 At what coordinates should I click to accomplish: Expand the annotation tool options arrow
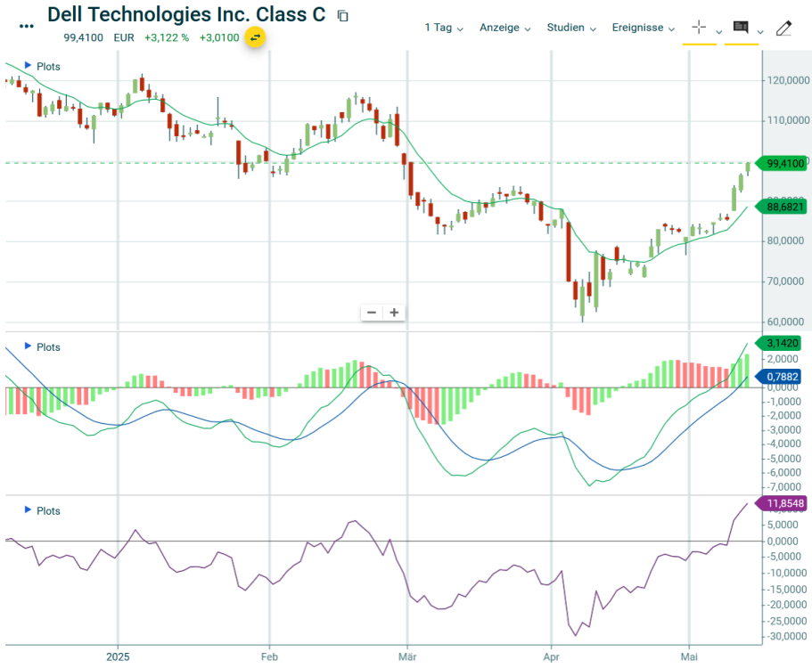pos(760,32)
